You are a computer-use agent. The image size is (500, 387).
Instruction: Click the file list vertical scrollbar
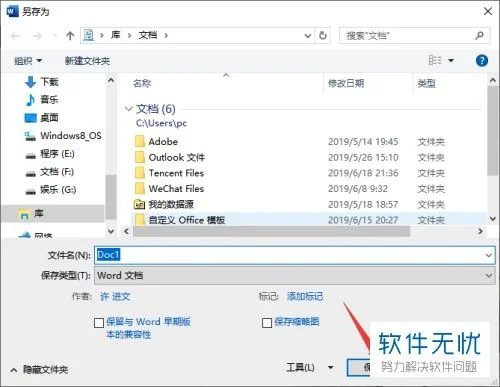[492, 130]
